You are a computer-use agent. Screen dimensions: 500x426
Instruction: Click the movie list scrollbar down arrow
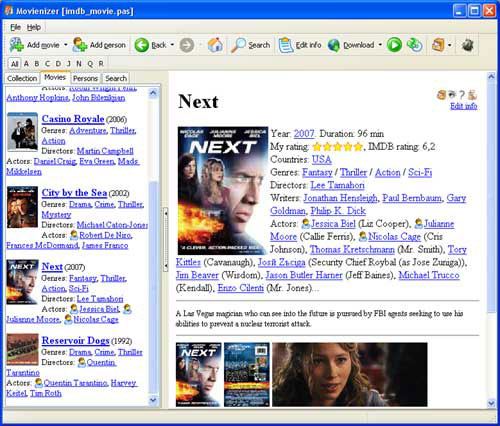pyautogui.click(x=153, y=399)
